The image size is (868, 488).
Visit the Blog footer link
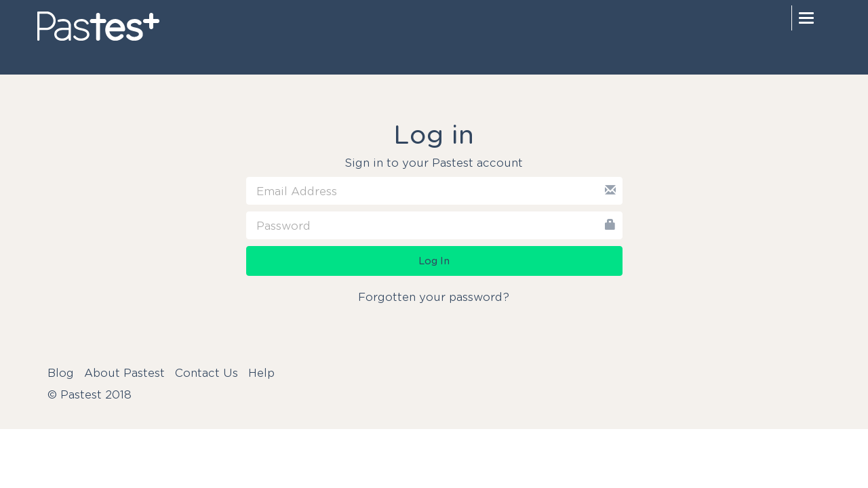(x=60, y=373)
